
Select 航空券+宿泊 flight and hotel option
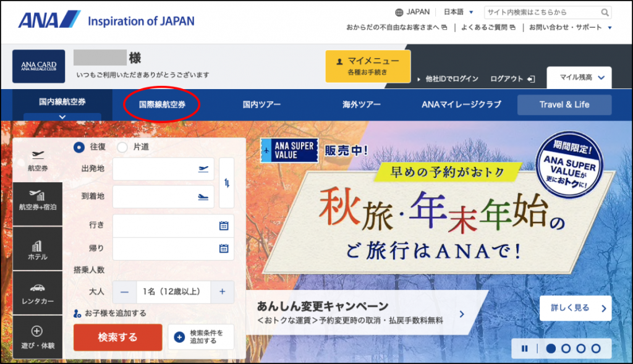point(38,204)
